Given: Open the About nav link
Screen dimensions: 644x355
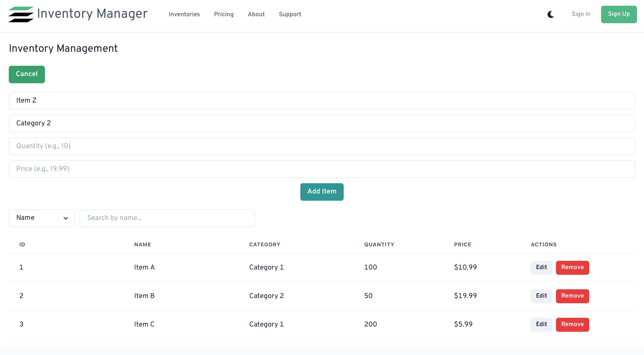Looking at the screenshot, I should (x=256, y=14).
